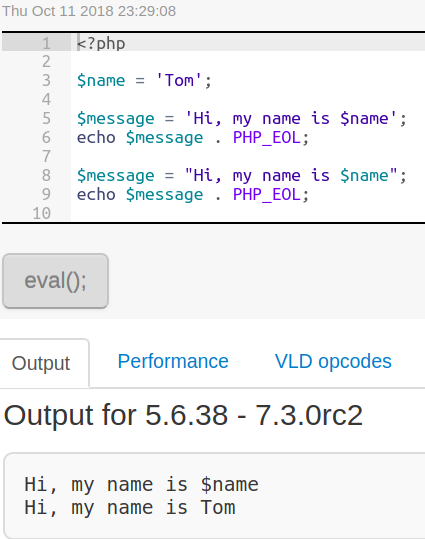Click the double-quoted message string on line 8

tap(291, 175)
